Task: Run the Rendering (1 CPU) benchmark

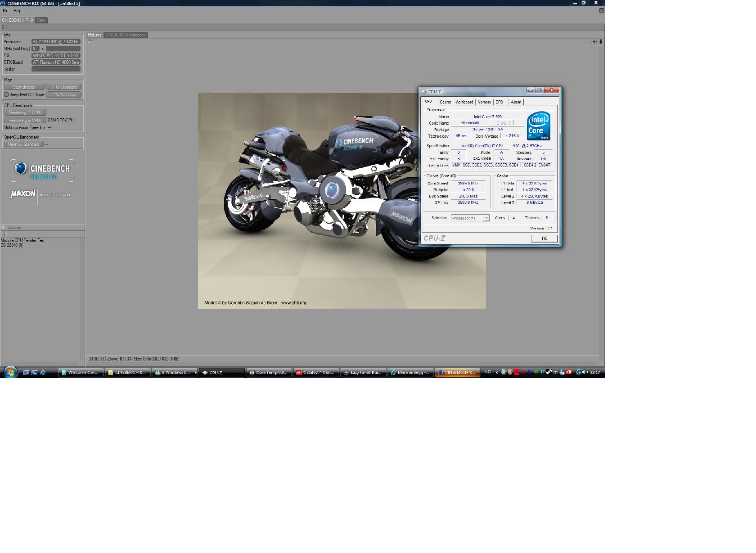Action: pyautogui.click(x=25, y=112)
